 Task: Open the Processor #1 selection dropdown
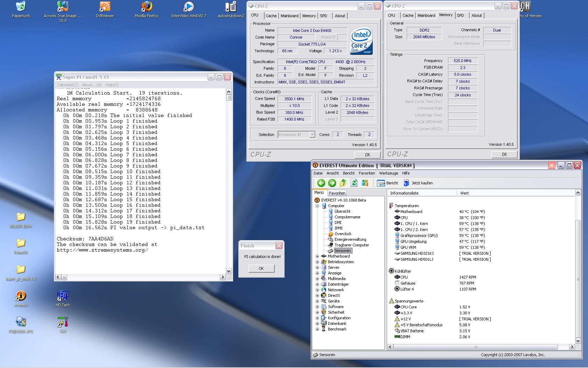pyautogui.click(x=312, y=135)
